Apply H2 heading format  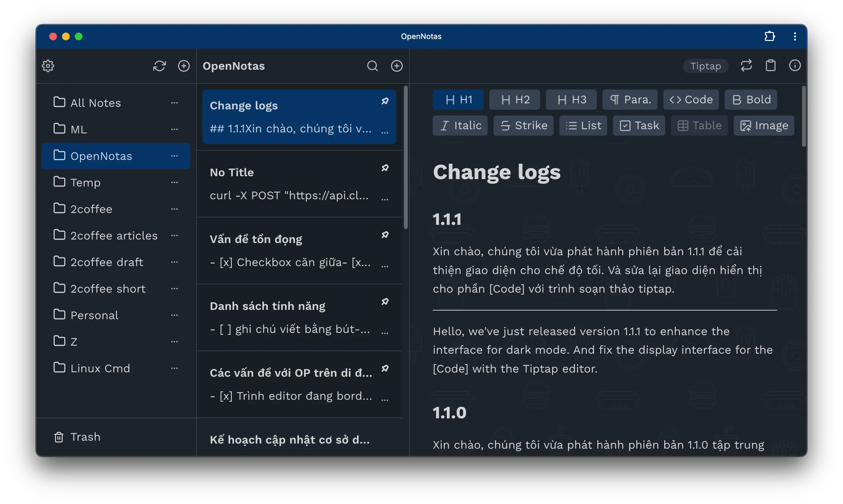[x=514, y=100]
